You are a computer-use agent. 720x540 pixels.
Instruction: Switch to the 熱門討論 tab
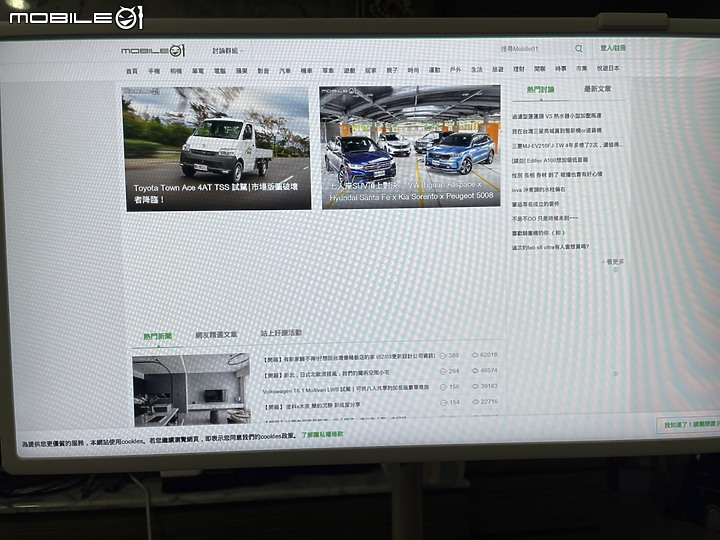(540, 90)
